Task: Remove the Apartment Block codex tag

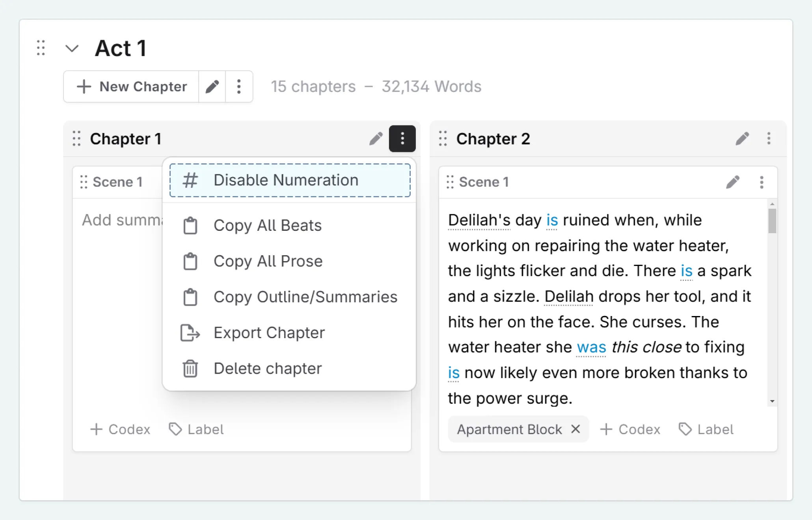Action: [x=575, y=429]
